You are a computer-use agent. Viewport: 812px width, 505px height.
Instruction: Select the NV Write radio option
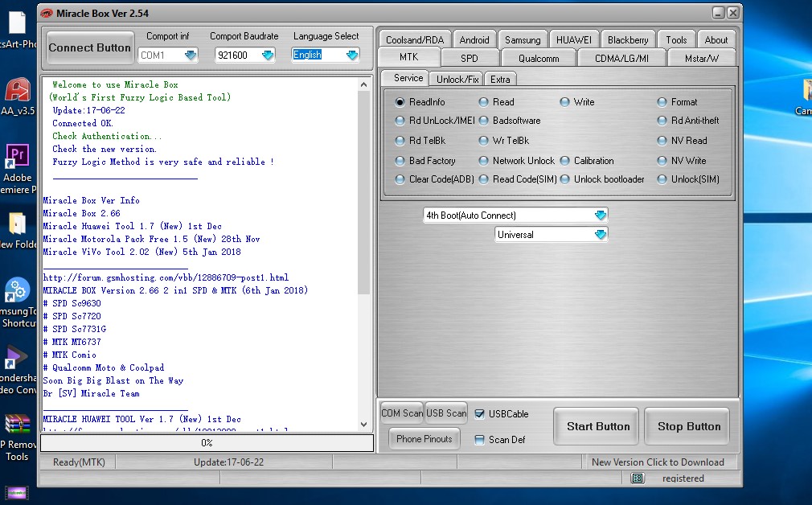click(662, 161)
